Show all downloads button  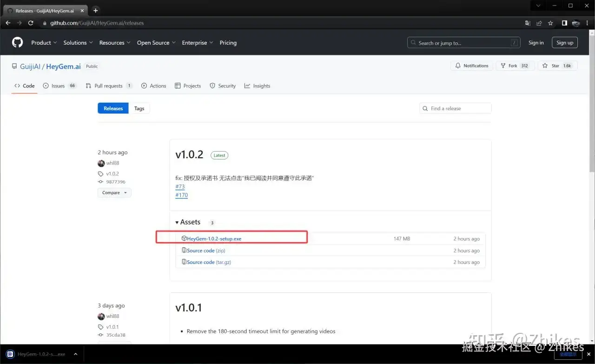point(568,354)
